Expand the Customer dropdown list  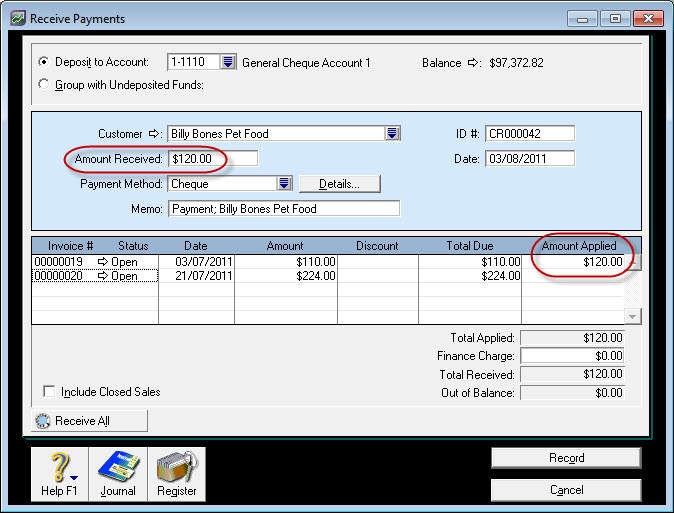(x=393, y=134)
